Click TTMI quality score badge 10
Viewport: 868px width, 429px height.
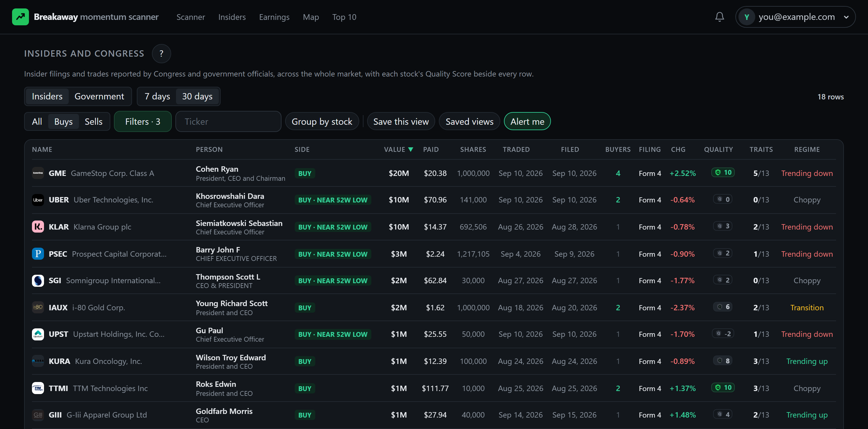[x=723, y=388]
